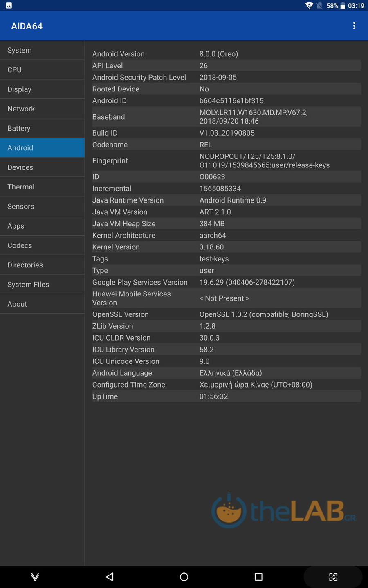Open recent apps square button
Image resolution: width=368 pixels, height=588 pixels.
tap(258, 577)
